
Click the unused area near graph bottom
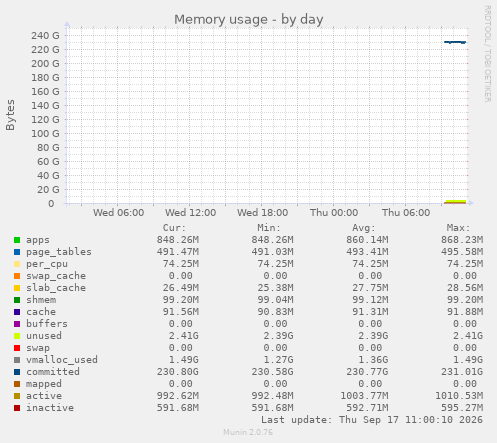pos(456,201)
